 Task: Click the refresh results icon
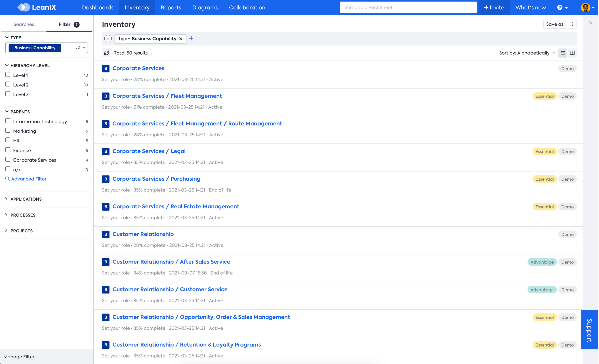[106, 53]
